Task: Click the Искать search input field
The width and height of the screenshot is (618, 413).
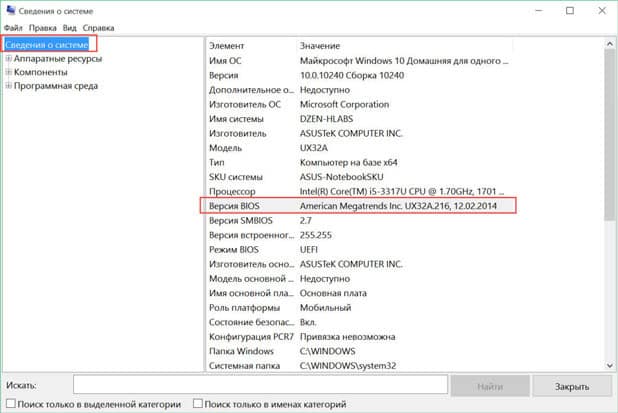Action: pos(260,385)
